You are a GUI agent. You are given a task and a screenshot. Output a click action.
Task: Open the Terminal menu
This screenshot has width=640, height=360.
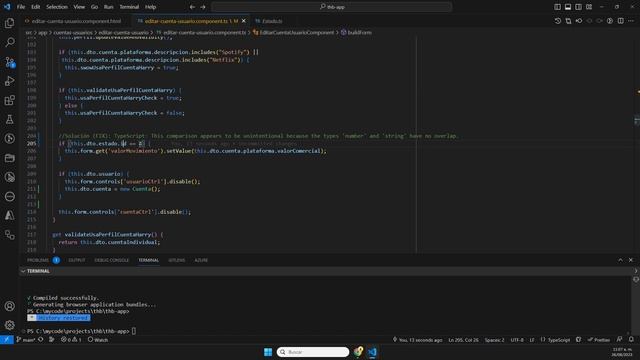(129, 7)
